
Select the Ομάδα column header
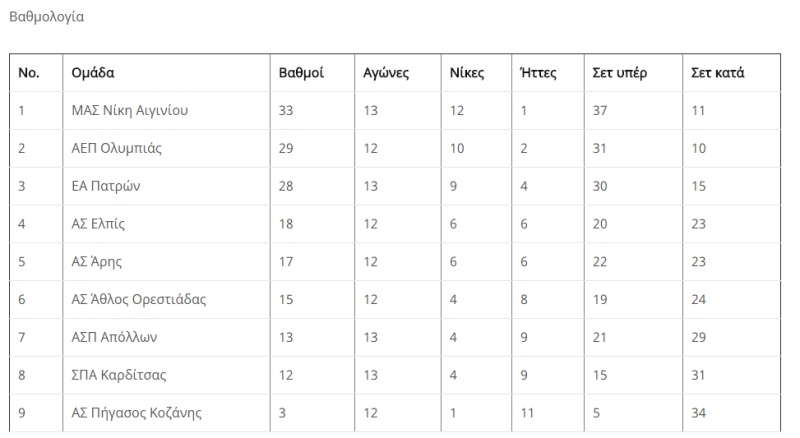coord(92,72)
